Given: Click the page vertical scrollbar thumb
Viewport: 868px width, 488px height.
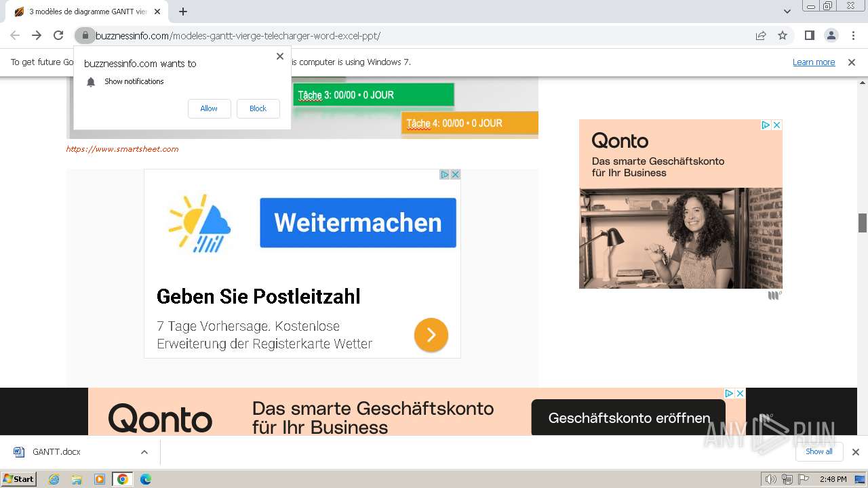Looking at the screenshot, I should tap(863, 222).
